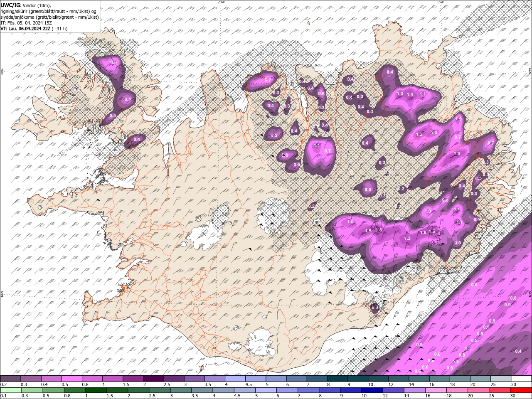Click the 'rigning/skúrir' legend description line
532x399 pixels.
tap(49, 11)
